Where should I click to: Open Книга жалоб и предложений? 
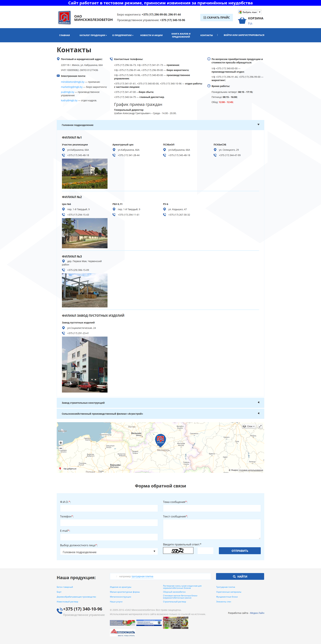(181, 35)
